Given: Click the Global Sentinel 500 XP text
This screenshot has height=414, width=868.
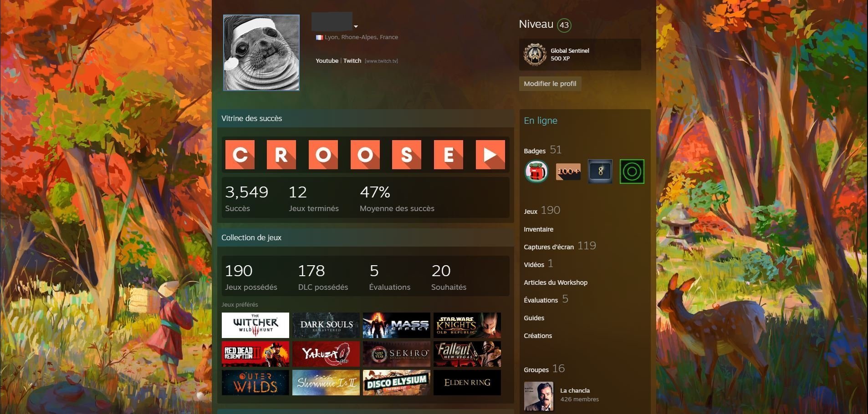Looking at the screenshot, I should click(570, 55).
